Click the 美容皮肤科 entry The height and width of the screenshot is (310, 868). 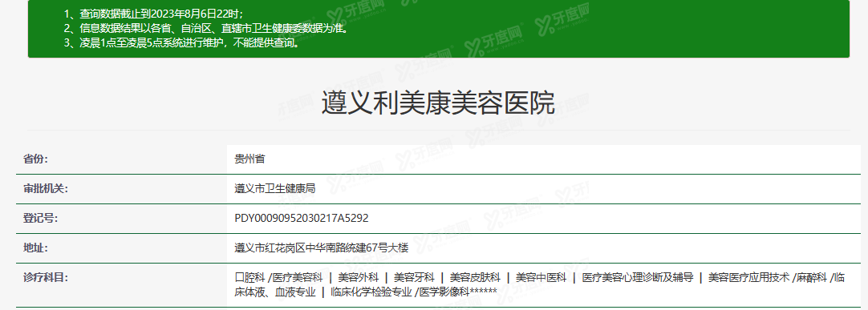tap(475, 277)
